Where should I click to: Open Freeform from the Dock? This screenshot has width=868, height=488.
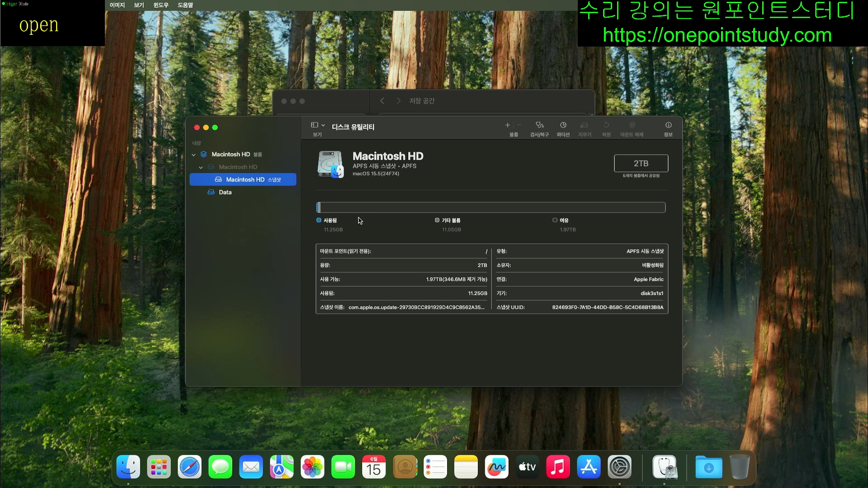(496, 467)
